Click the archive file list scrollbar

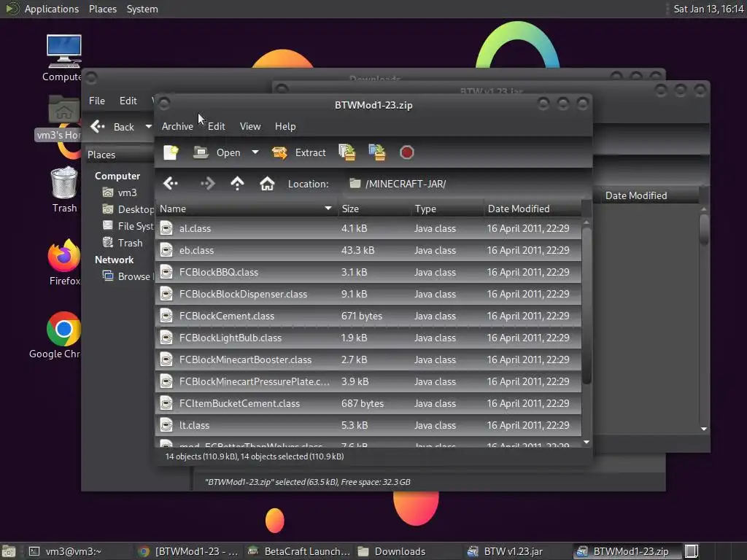(x=587, y=306)
